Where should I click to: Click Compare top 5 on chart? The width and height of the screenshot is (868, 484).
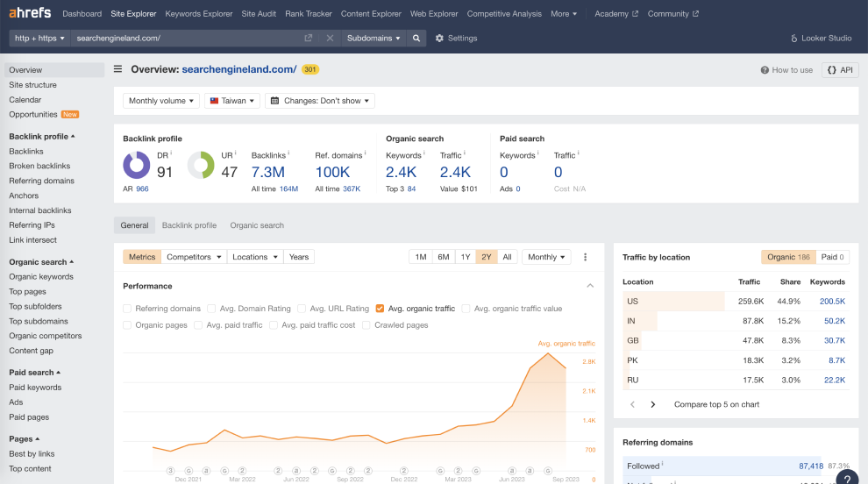coord(716,404)
